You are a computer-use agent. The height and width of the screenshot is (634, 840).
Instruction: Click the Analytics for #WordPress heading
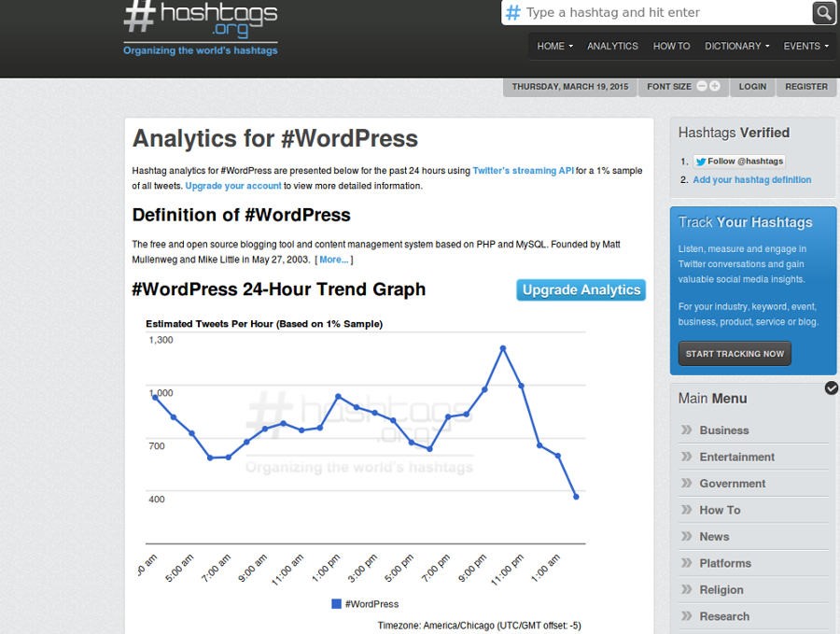[x=274, y=138]
